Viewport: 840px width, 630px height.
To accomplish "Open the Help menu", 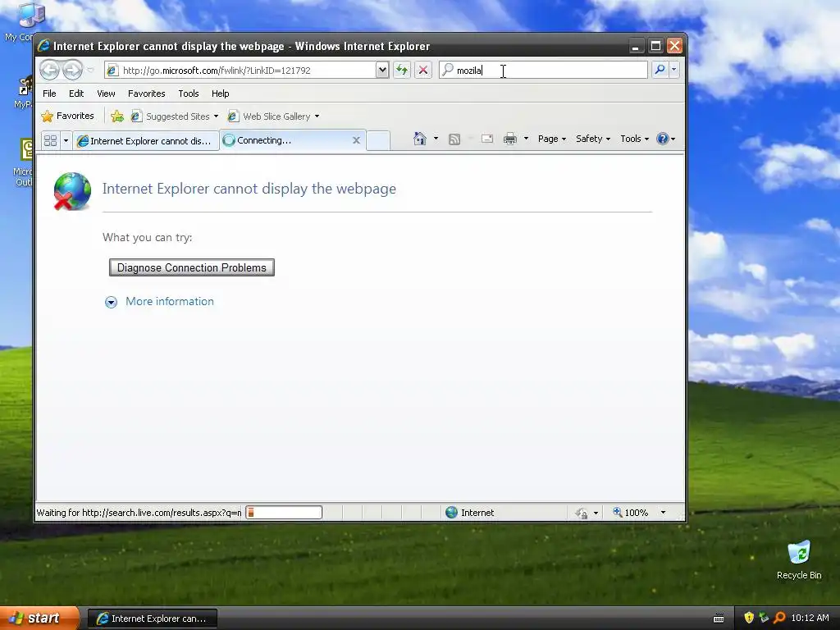I will pyautogui.click(x=220, y=94).
